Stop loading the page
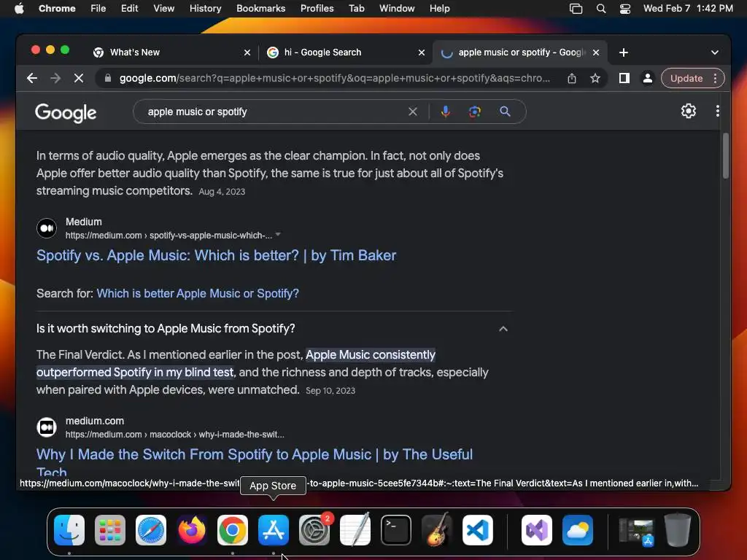The image size is (747, 560). 79,78
